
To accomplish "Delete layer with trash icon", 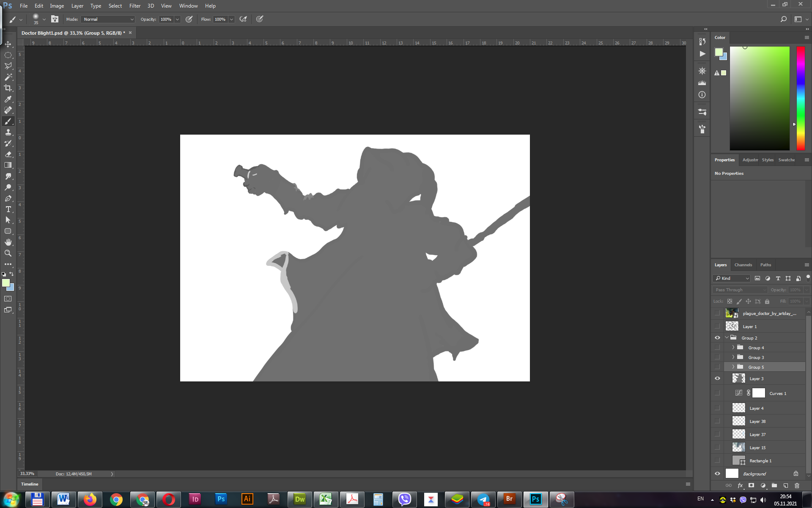I will click(797, 486).
